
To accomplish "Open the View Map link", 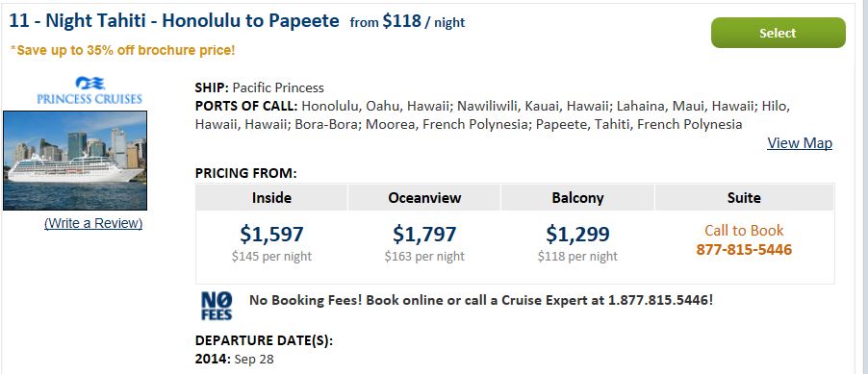I will click(x=800, y=142).
